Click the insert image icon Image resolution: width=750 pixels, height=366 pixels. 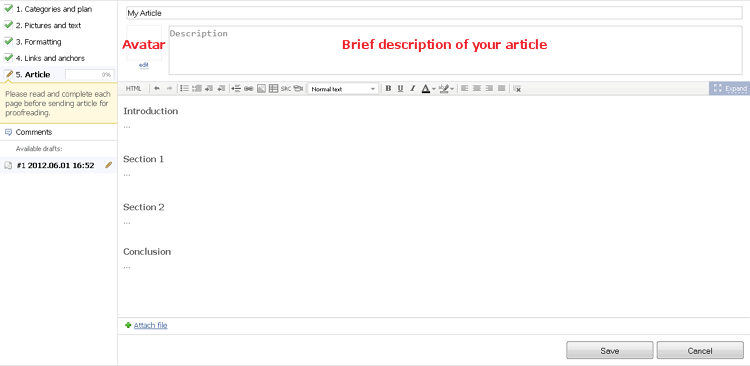[x=261, y=89]
